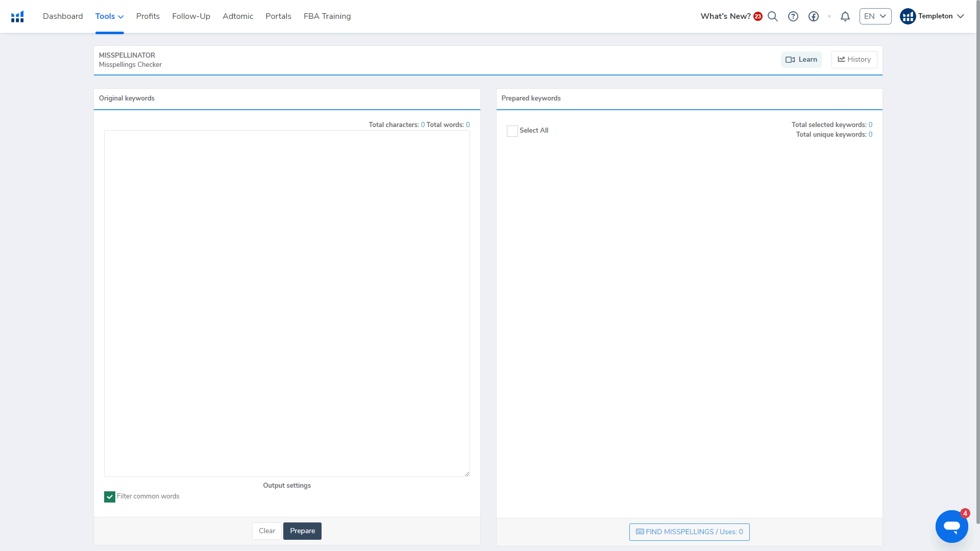Screen dimensions: 980x551
Task: Click the FIND MISSPELLINGS mail icon
Action: 640,532
